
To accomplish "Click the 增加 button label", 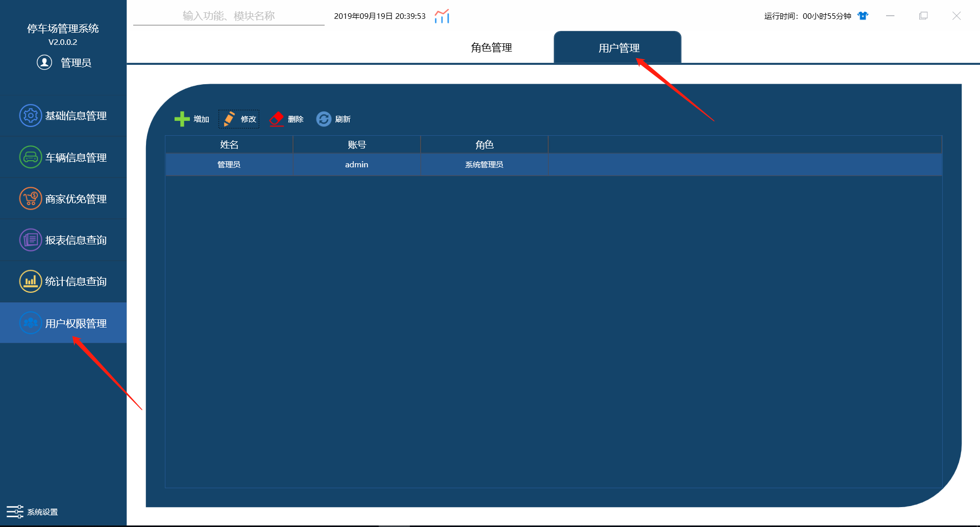I will coord(202,119).
